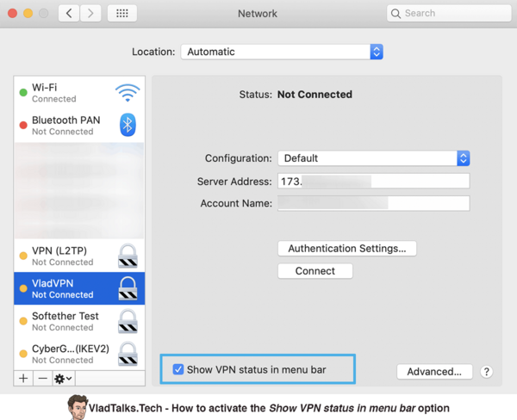This screenshot has width=517, height=420.
Task: Click the VladVPN padlock icon
Action: point(128,288)
